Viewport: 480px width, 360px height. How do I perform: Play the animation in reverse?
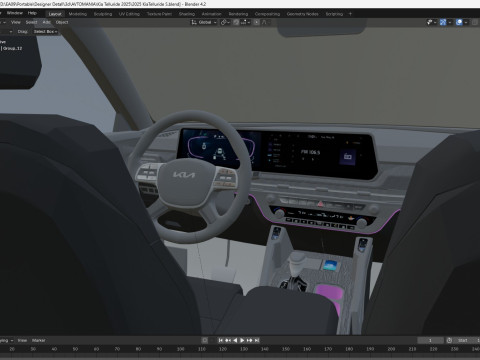[x=235, y=340]
